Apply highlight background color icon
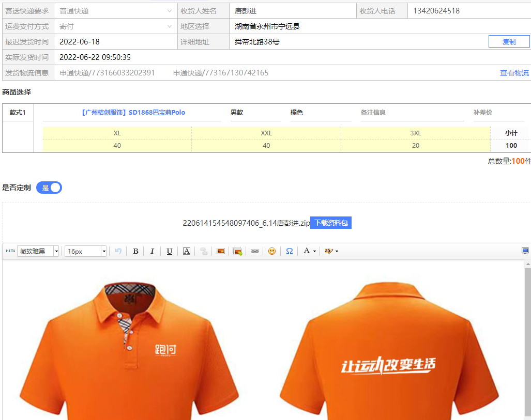The image size is (531, 420). click(x=328, y=251)
